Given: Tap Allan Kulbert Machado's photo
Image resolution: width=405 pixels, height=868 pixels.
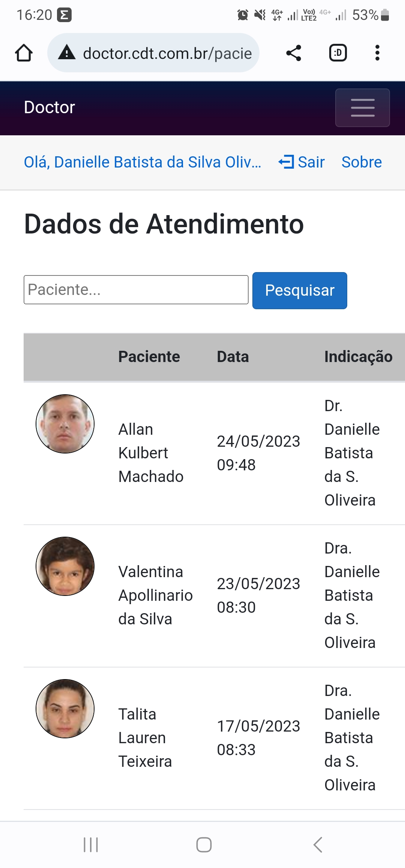Looking at the screenshot, I should click(65, 424).
